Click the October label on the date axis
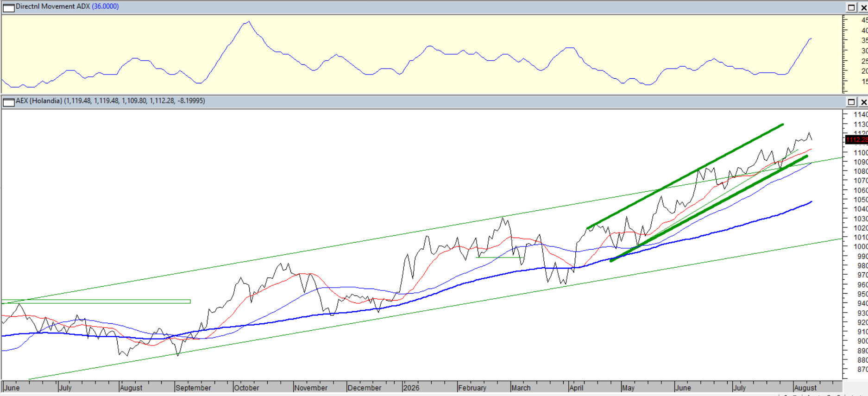 pos(246,388)
